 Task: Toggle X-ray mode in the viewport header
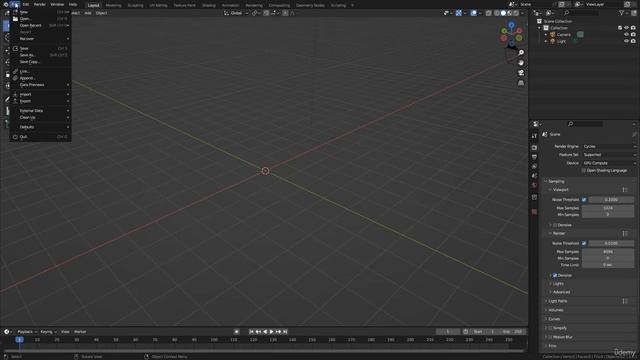pyautogui.click(x=489, y=13)
